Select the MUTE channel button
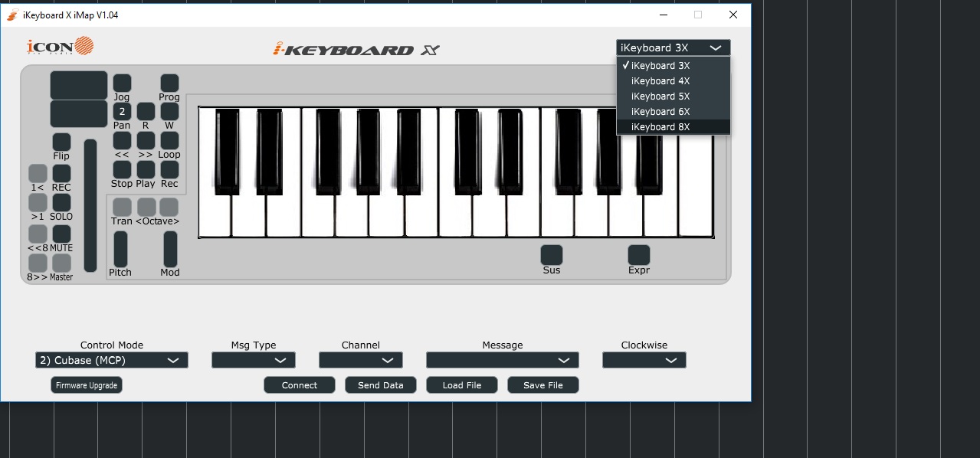The width and height of the screenshot is (980, 458). tap(61, 234)
